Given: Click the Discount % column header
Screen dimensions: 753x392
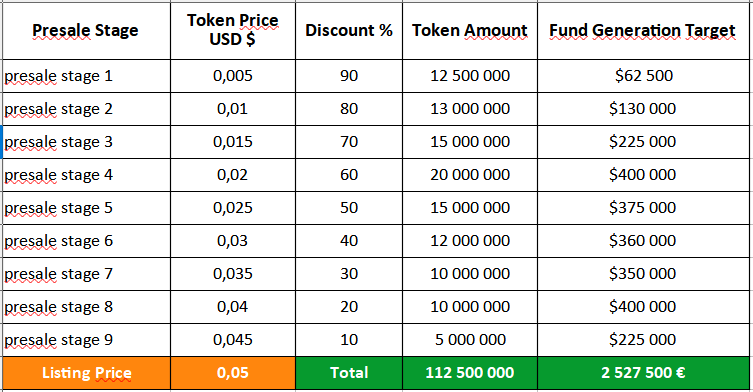Looking at the screenshot, I should (349, 31).
